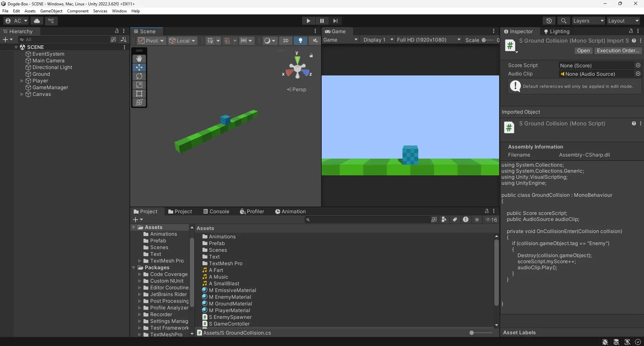Click the Scene orientation gizmo
644x346 pixels.
coord(298,69)
